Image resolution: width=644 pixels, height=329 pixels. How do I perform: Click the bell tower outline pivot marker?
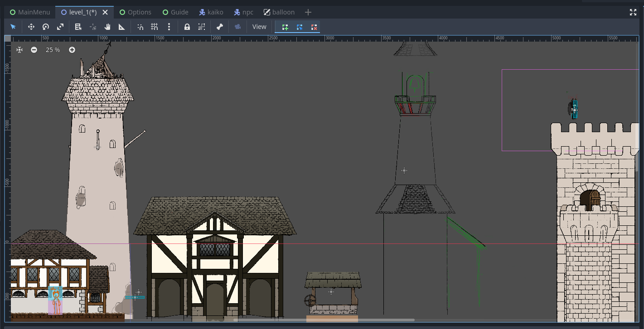coord(404,171)
